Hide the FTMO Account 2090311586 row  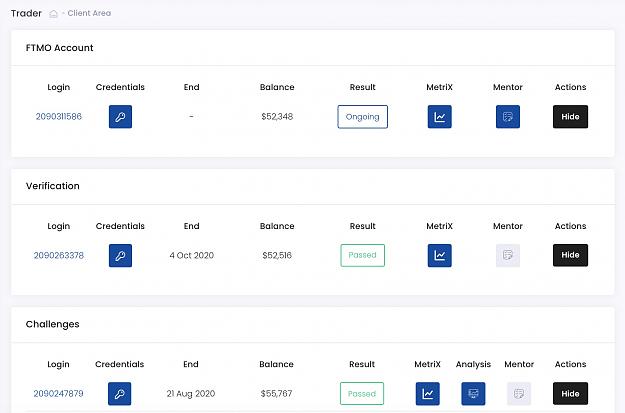pyautogui.click(x=570, y=117)
